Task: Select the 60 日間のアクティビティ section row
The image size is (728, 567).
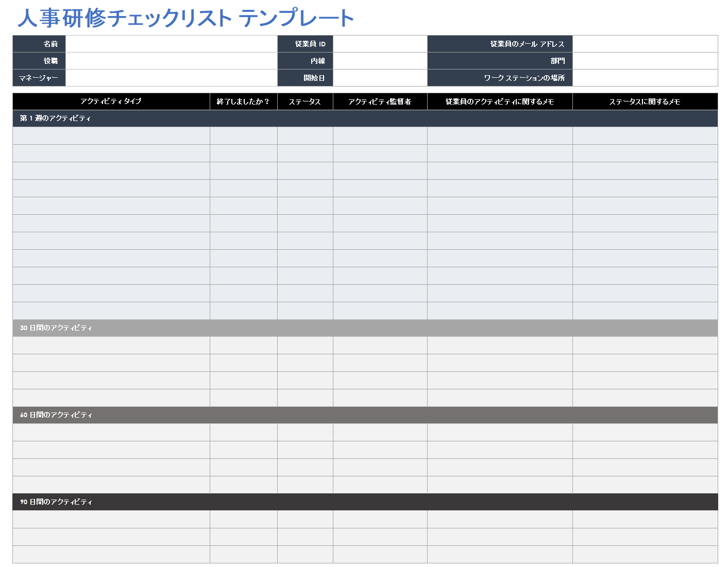Action: tap(365, 415)
